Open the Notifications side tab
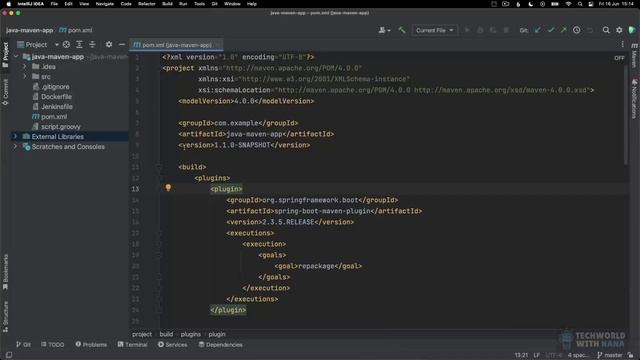The width and height of the screenshot is (640, 360). (634, 98)
